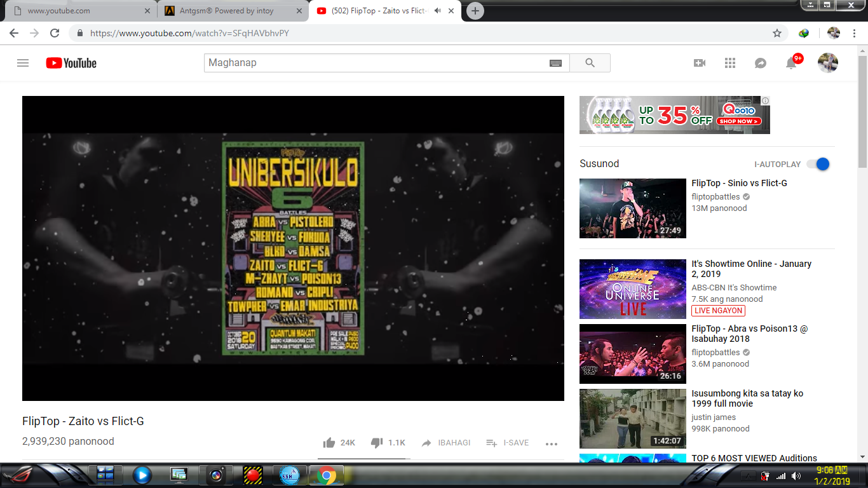Reload the page with refresh icon
This screenshot has width=868, height=488.
tap(55, 33)
